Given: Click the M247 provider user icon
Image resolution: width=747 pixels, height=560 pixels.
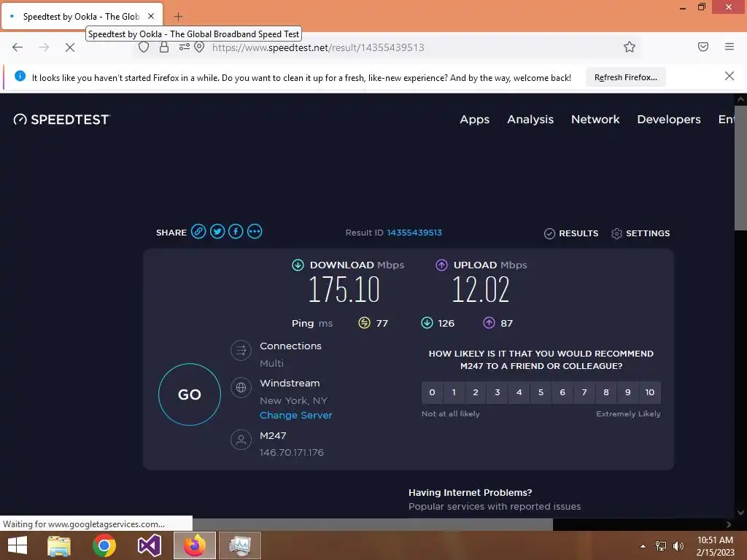Looking at the screenshot, I should click(241, 440).
